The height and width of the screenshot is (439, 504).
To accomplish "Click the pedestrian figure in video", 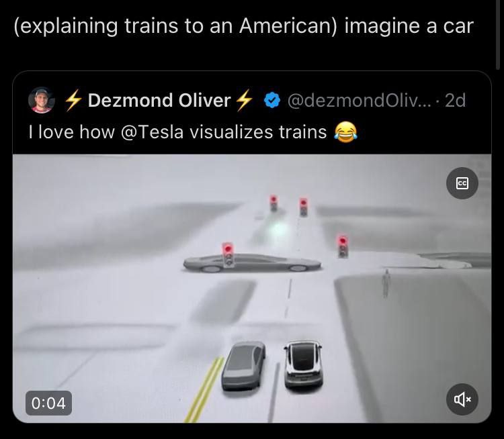I will point(386,283).
